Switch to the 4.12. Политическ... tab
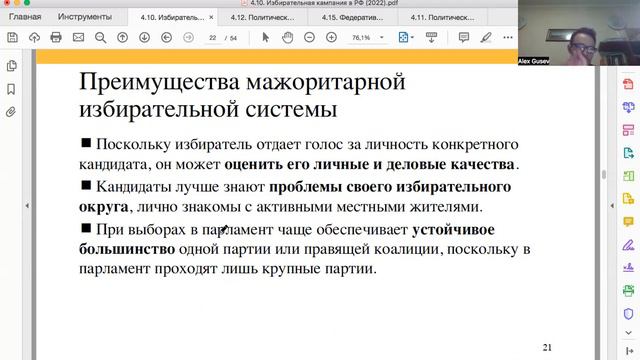 (x=262, y=18)
